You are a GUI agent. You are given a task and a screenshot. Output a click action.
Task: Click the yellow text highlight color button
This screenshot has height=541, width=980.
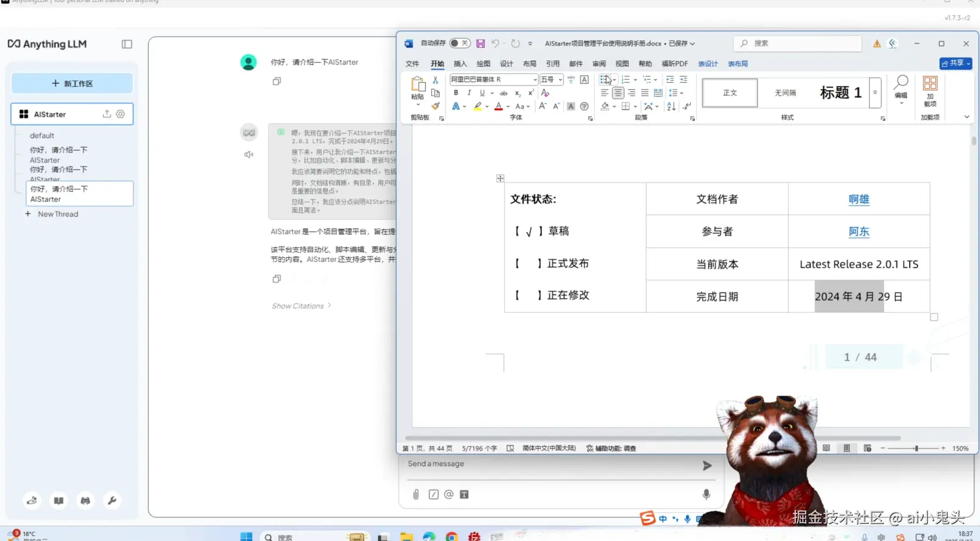point(477,106)
